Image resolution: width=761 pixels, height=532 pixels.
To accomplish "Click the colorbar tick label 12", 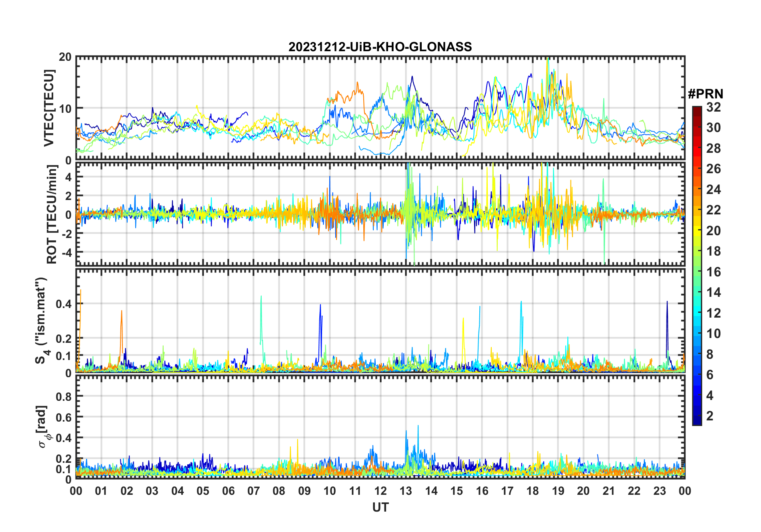I will (713, 313).
